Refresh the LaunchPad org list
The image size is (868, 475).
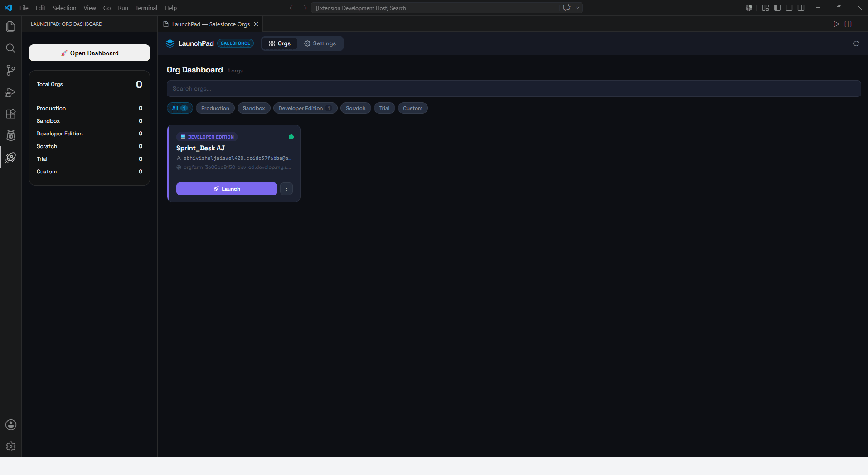pos(856,43)
